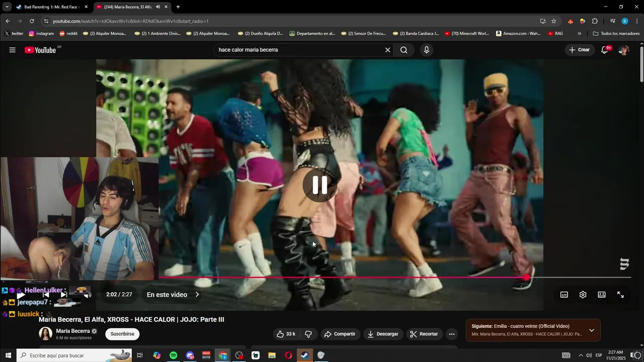Screen dimensions: 644x362
Task: Toggle subtitles on the player
Action: (564, 295)
